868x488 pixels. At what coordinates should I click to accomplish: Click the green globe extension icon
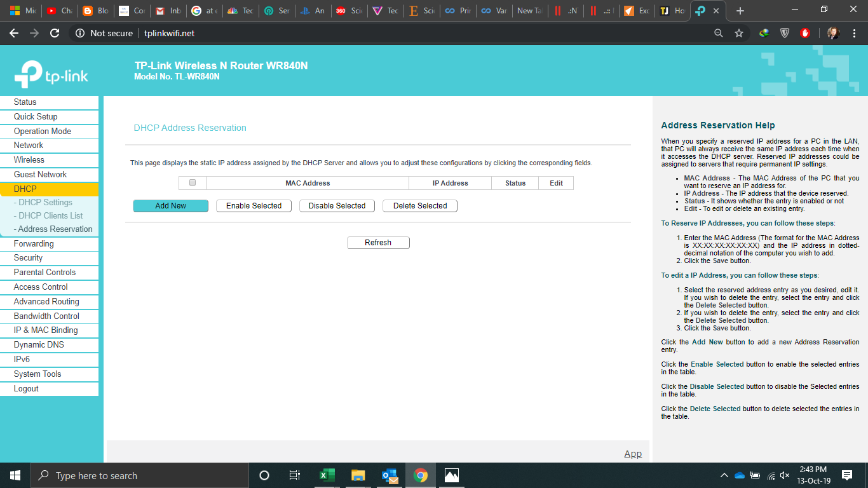(763, 33)
